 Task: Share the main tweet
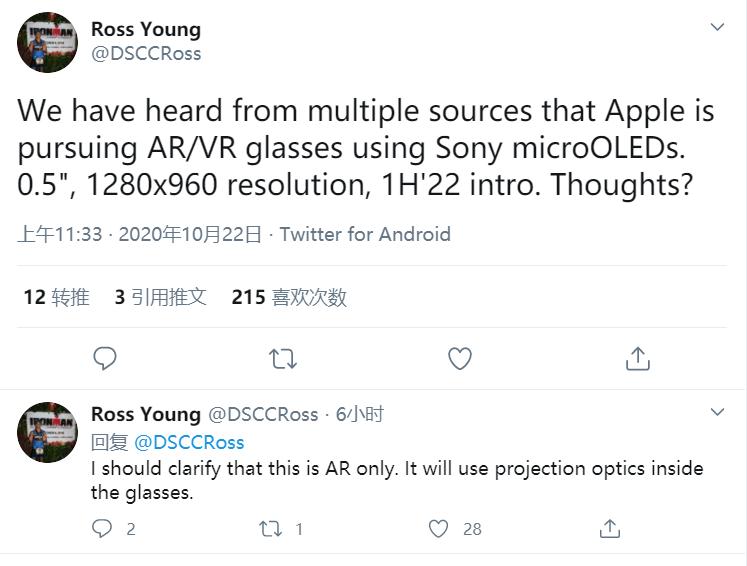pos(637,358)
